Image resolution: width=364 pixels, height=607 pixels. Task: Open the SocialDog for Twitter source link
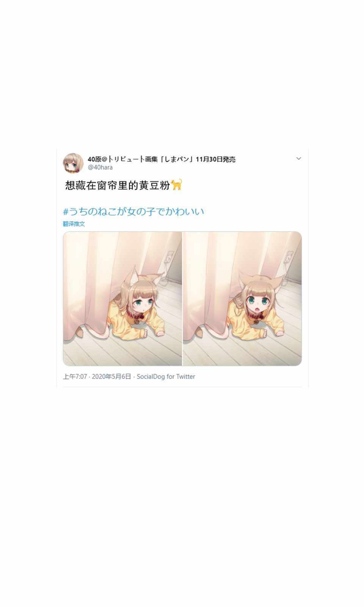tap(166, 376)
